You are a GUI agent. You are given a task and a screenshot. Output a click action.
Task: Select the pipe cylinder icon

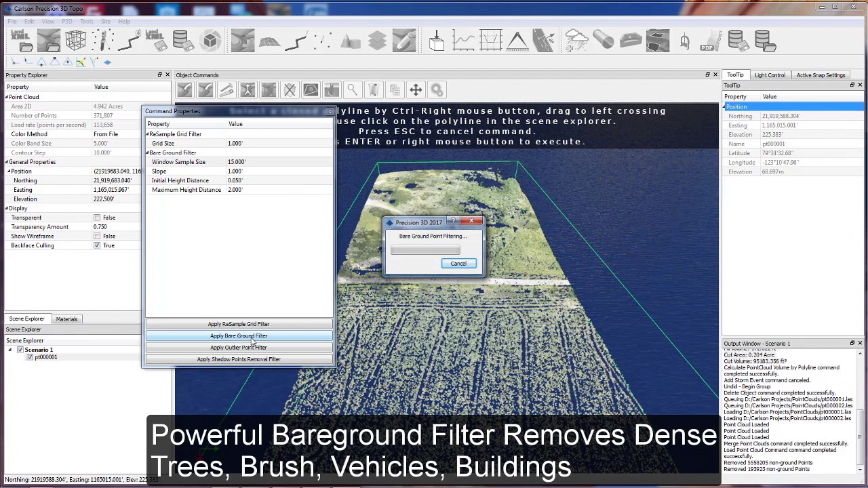[x=603, y=41]
